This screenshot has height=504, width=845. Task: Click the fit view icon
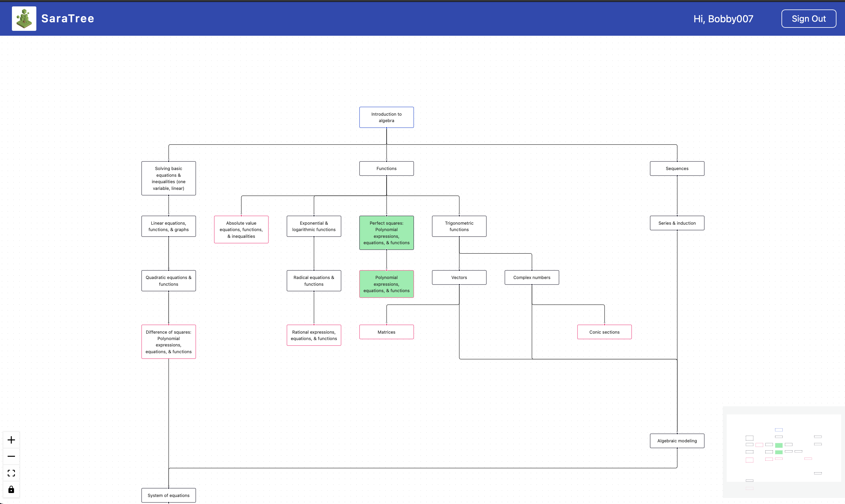(11, 473)
